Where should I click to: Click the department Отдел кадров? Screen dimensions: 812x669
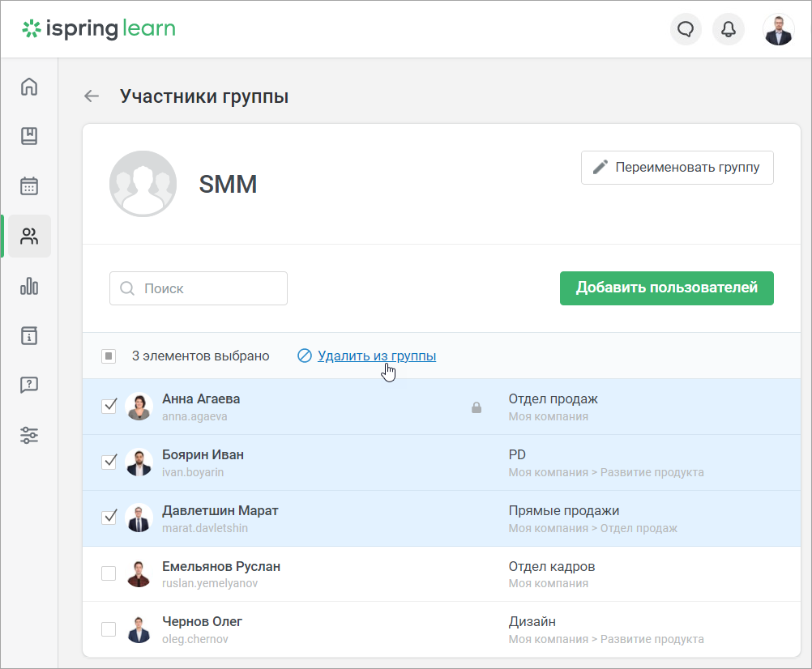[552, 567]
